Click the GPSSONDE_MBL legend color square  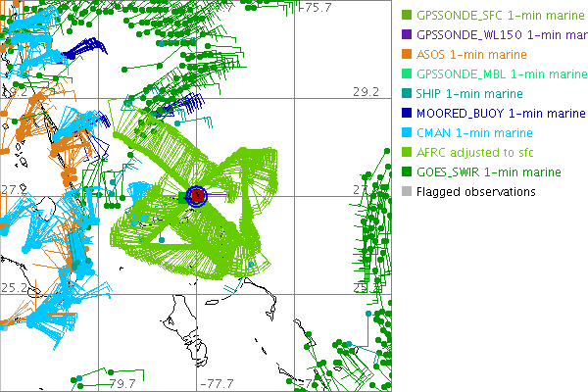tap(407, 74)
